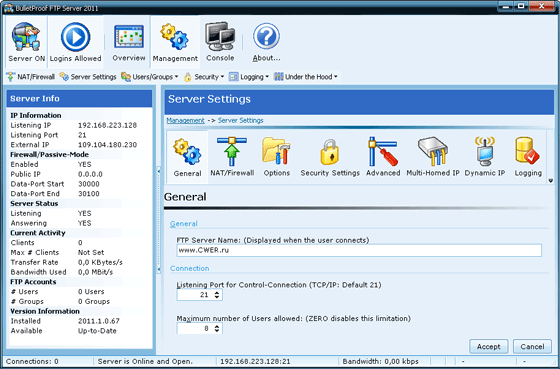Click the 0 Groups value
The width and height of the screenshot is (560, 369).
pos(94,301)
